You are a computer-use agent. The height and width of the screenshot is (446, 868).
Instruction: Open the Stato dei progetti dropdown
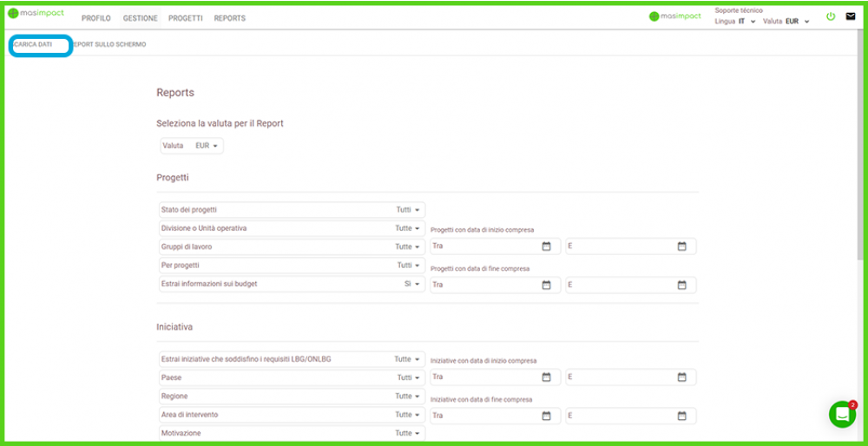coord(291,210)
